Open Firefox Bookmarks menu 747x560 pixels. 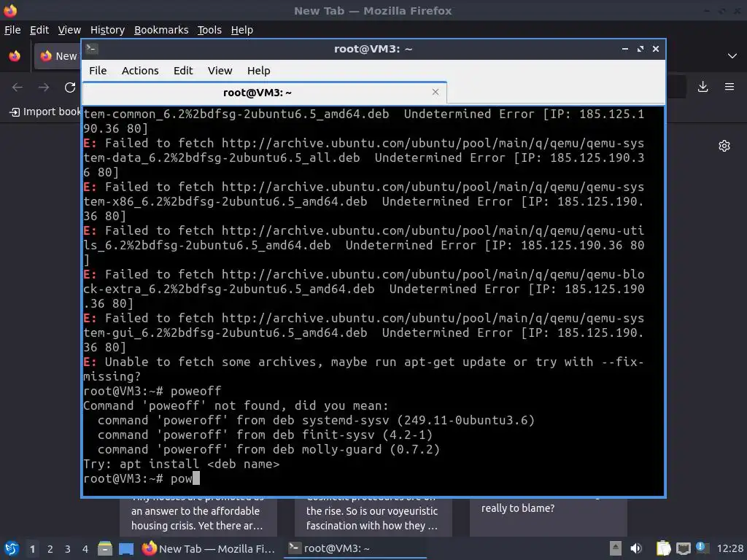(x=161, y=30)
